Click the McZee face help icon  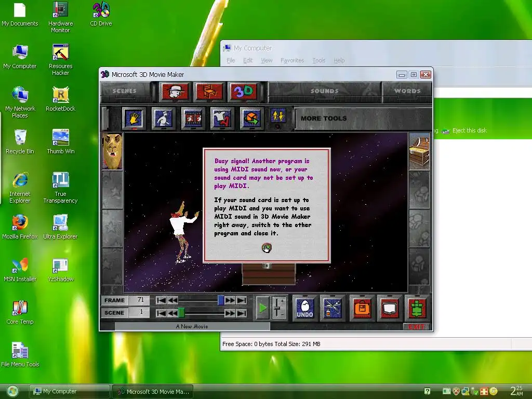point(112,151)
